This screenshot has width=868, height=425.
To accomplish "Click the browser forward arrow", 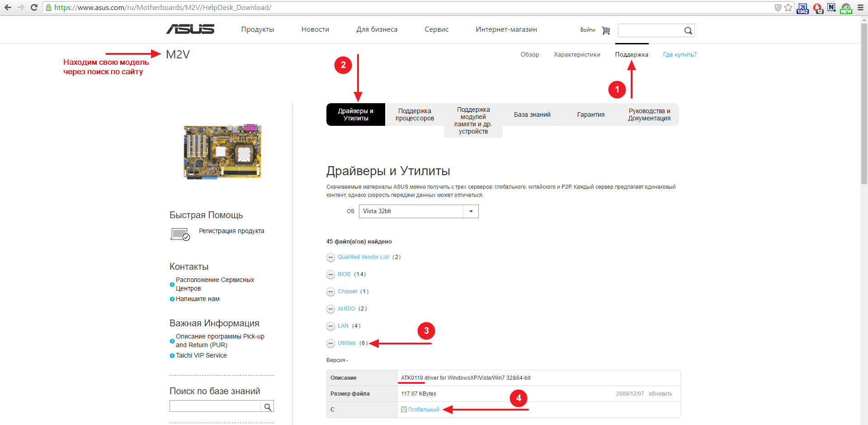I will point(21,7).
